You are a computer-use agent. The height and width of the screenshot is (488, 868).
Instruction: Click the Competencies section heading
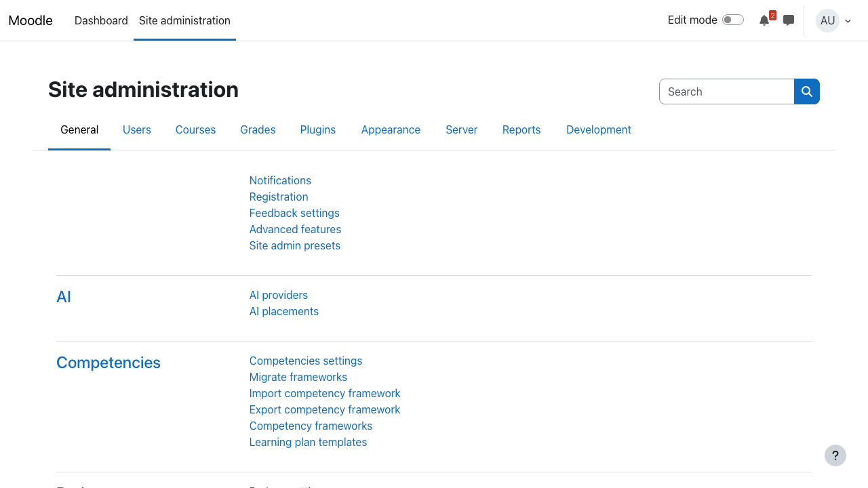pyautogui.click(x=108, y=363)
